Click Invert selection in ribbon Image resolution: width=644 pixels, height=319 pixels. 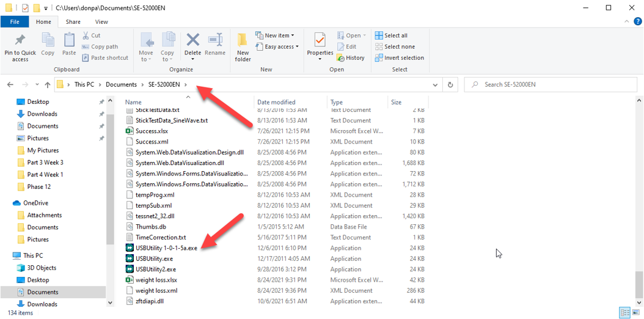(399, 58)
